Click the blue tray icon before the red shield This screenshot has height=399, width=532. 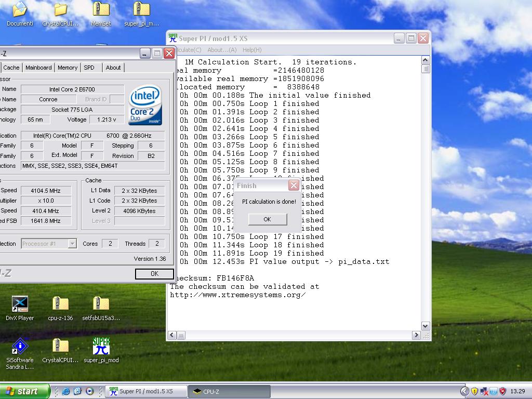coord(494,391)
